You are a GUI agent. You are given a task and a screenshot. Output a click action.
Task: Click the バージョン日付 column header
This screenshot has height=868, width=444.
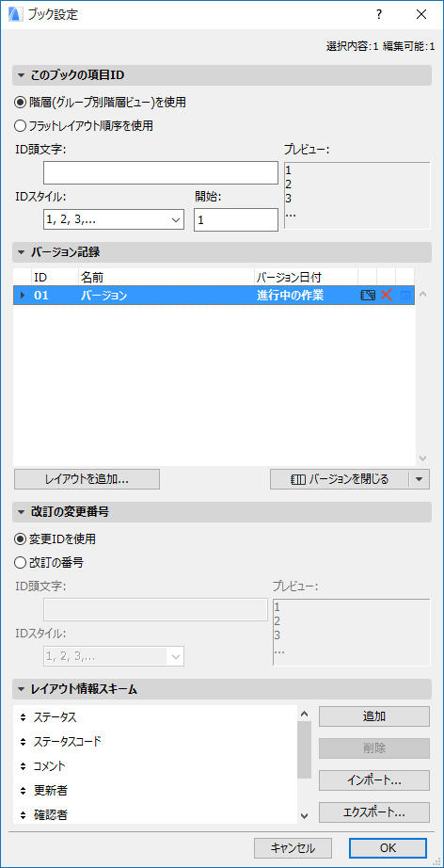[306, 278]
